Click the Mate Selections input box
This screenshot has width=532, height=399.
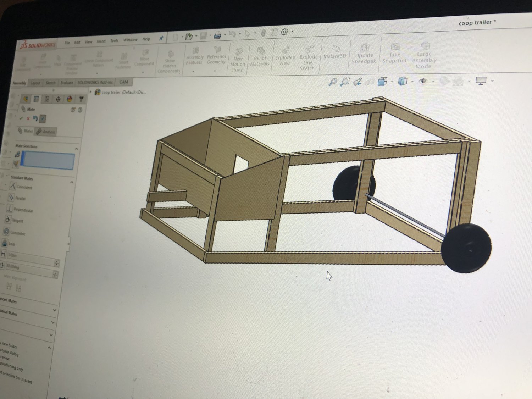point(48,161)
